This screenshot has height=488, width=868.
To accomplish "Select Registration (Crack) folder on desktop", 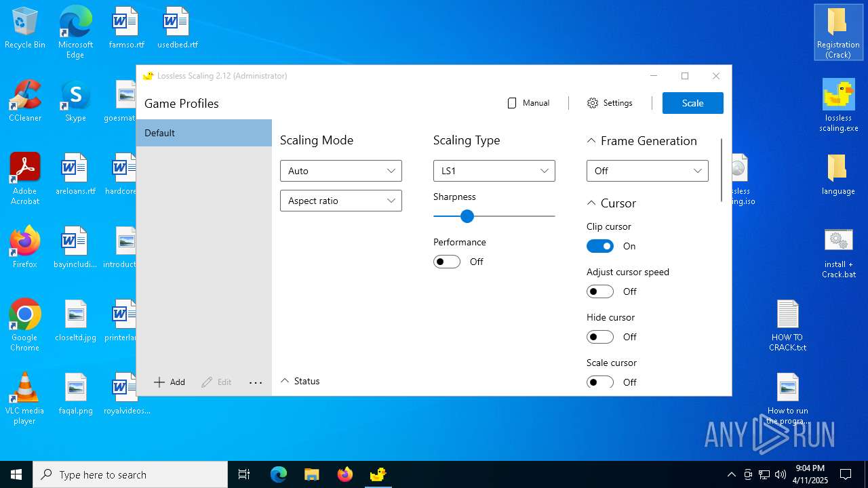I will pos(838,33).
